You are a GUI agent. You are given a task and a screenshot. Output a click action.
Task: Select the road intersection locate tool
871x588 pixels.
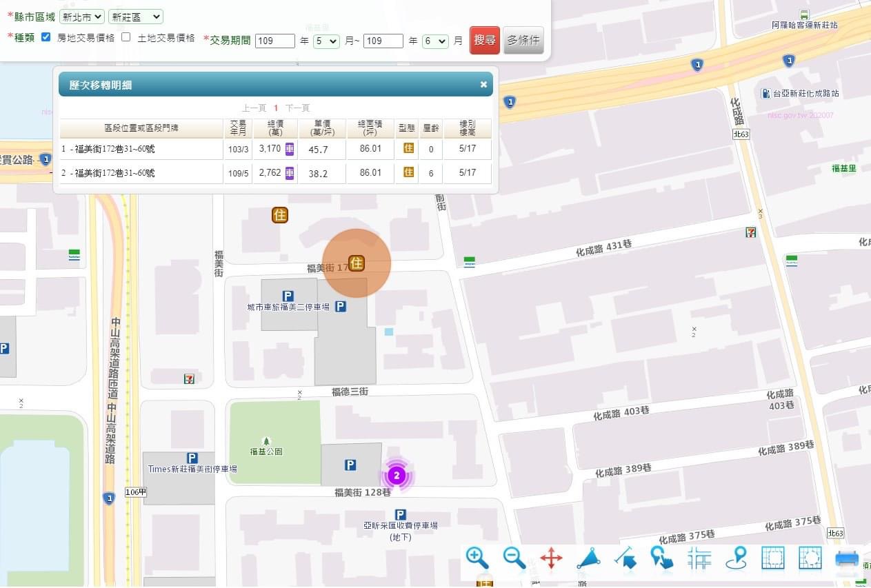tap(699, 558)
